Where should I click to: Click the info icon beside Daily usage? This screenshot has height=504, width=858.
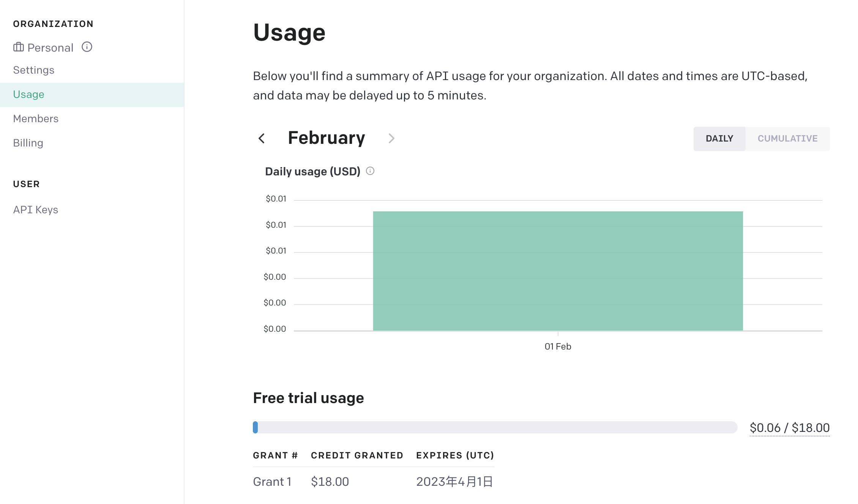370,171
